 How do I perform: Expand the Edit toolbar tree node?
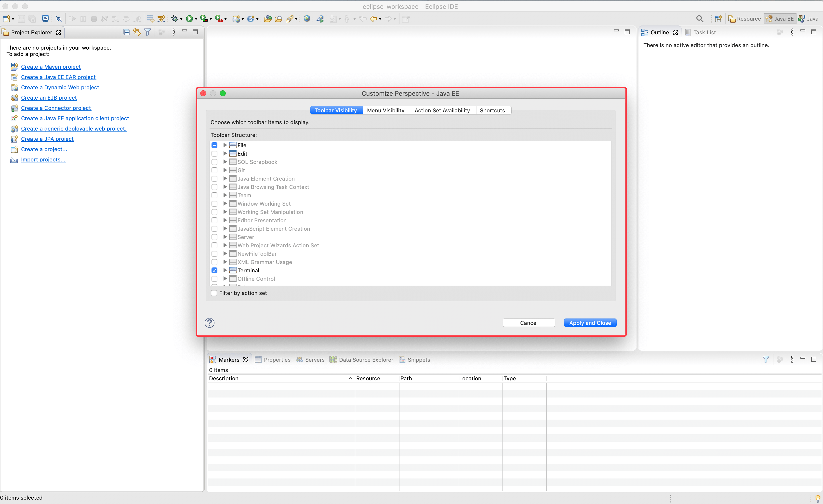[225, 153]
